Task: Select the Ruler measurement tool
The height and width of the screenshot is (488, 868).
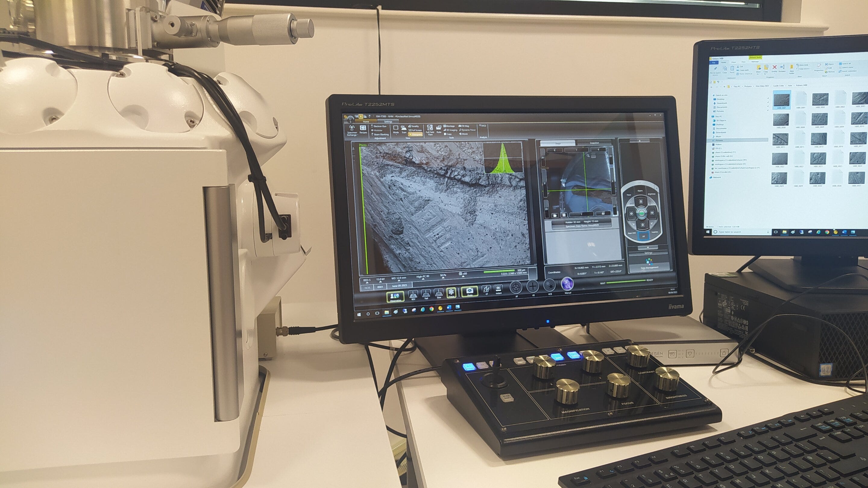Action: coord(439,130)
